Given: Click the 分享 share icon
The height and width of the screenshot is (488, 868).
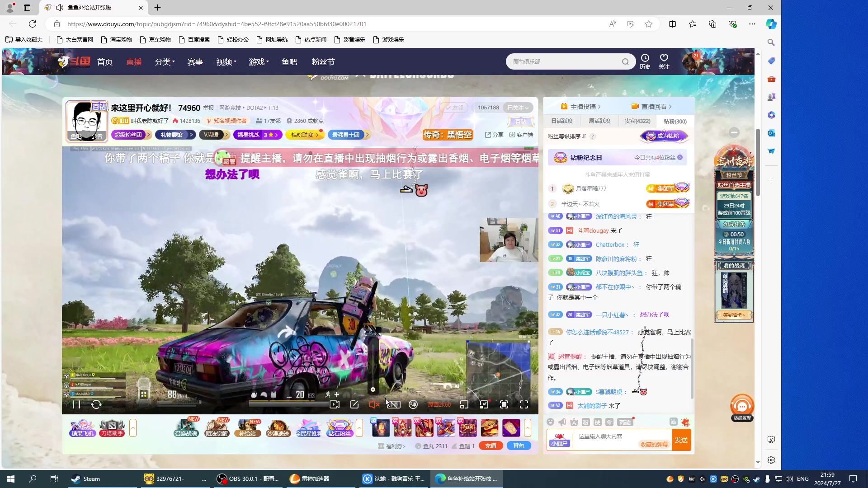Looking at the screenshot, I should [x=494, y=135].
